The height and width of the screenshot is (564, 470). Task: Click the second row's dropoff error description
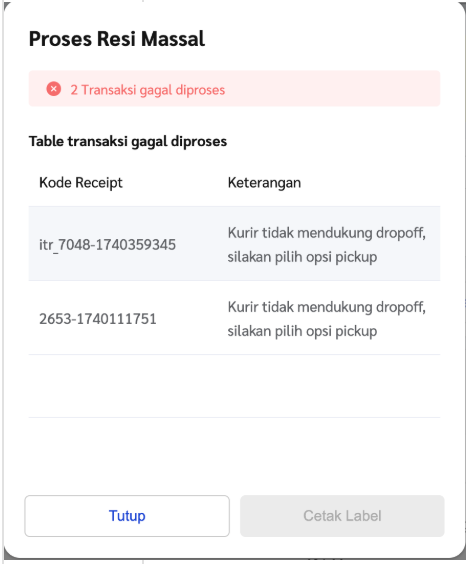coord(327,319)
